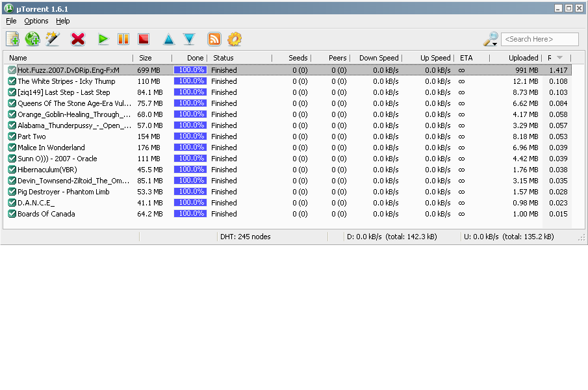Click window resize grip in status bar
This screenshot has height=390, width=588.
pyautogui.click(x=582, y=238)
